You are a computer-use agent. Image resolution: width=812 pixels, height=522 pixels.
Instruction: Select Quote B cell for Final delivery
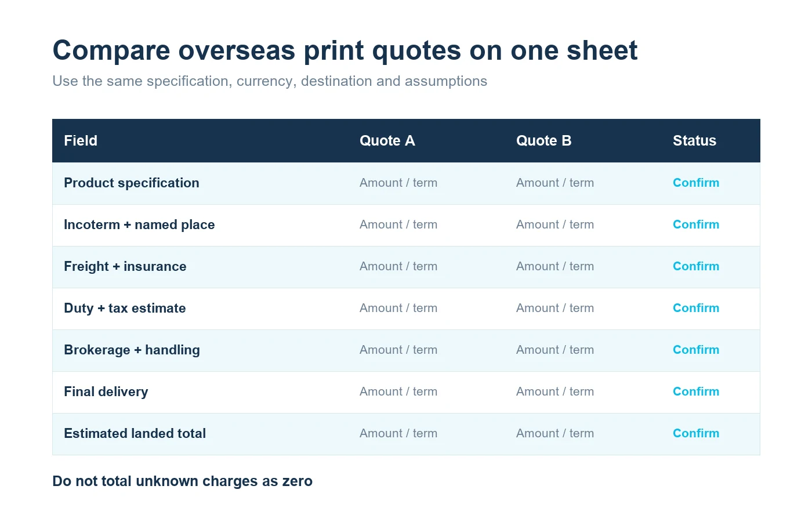coord(555,391)
